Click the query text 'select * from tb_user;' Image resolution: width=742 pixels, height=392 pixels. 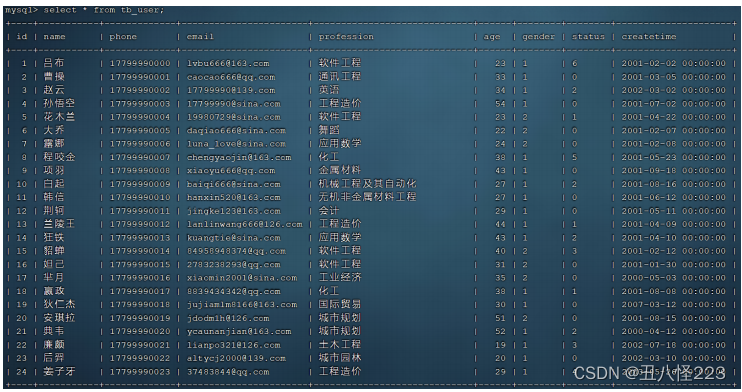pyautogui.click(x=104, y=10)
